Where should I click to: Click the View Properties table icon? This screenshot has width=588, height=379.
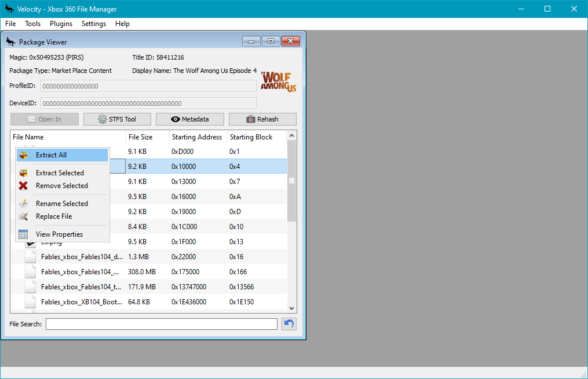coord(23,234)
